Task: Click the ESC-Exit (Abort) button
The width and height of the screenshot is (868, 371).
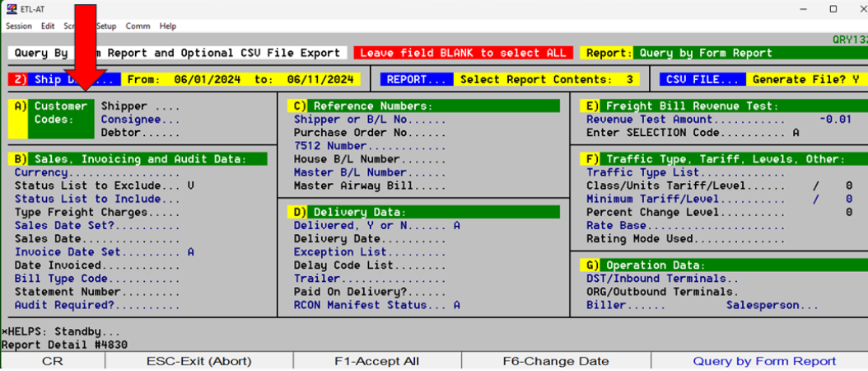Action: tap(199, 361)
